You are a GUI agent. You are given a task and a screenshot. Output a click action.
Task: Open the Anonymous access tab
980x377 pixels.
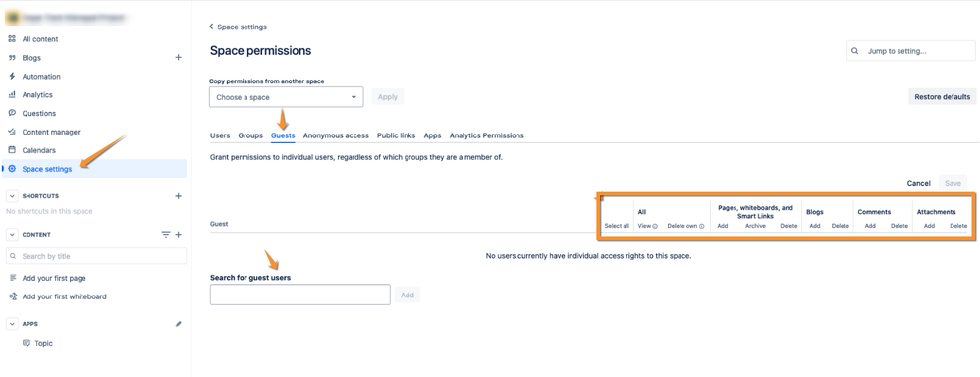pyautogui.click(x=336, y=135)
